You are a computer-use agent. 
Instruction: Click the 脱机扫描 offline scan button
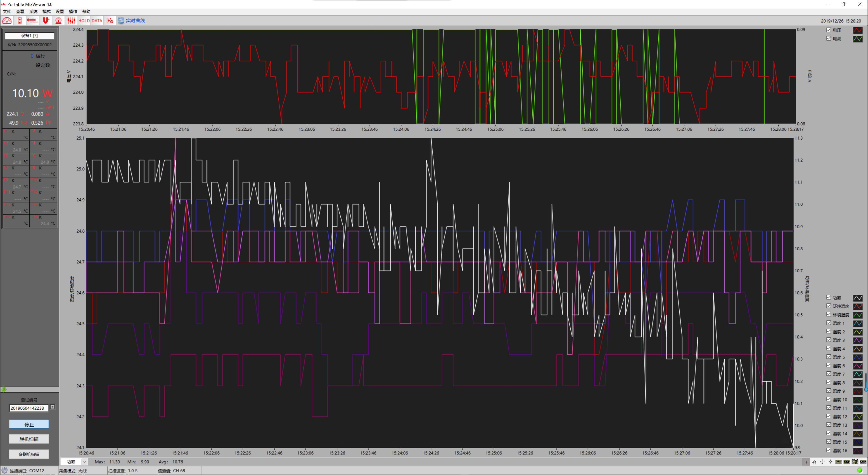tap(29, 439)
